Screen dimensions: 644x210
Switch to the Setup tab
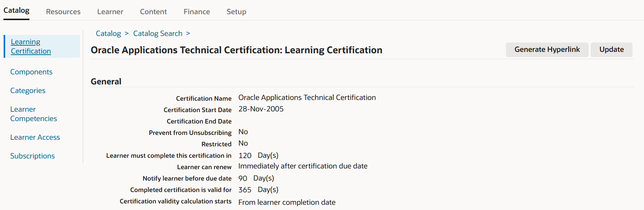tap(236, 12)
